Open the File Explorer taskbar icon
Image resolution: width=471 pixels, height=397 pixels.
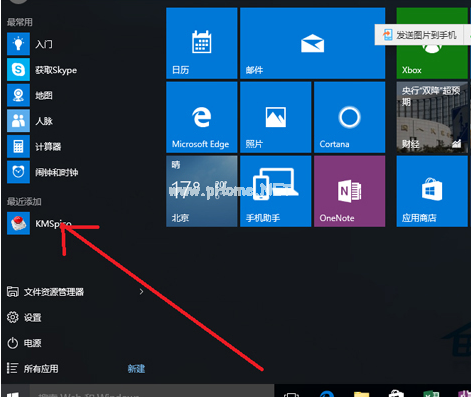click(x=361, y=394)
